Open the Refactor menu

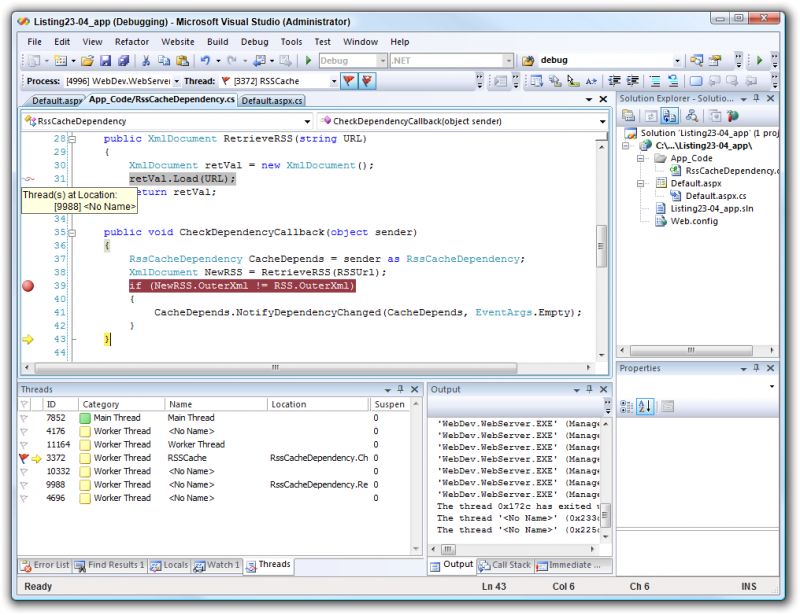tap(131, 42)
